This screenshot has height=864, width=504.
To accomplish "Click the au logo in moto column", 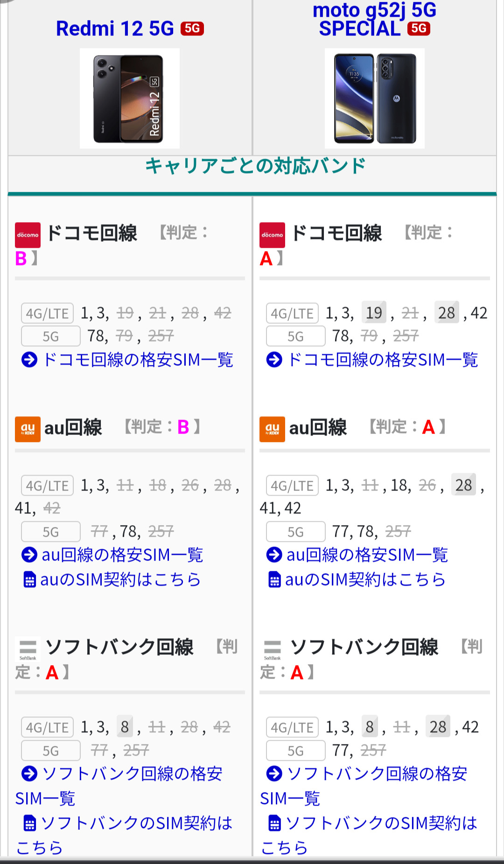I will (272, 429).
